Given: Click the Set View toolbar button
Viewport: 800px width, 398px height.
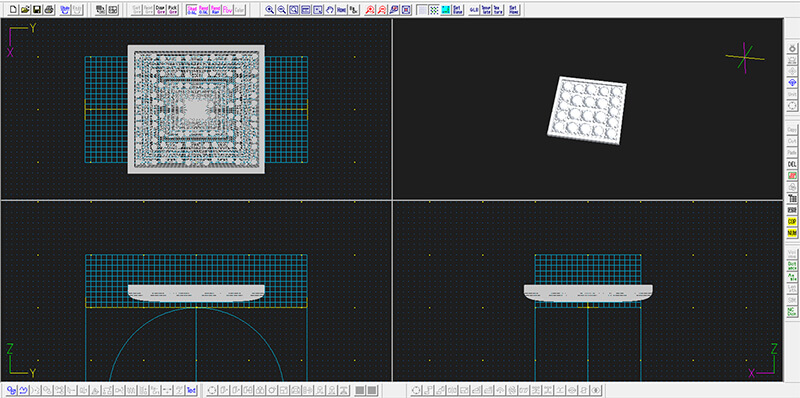Looking at the screenshot, I should pyautogui.click(x=458, y=9).
